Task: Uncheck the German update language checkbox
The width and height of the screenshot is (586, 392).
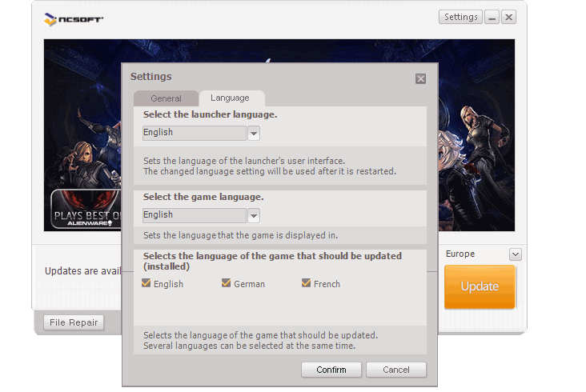Action: [226, 283]
